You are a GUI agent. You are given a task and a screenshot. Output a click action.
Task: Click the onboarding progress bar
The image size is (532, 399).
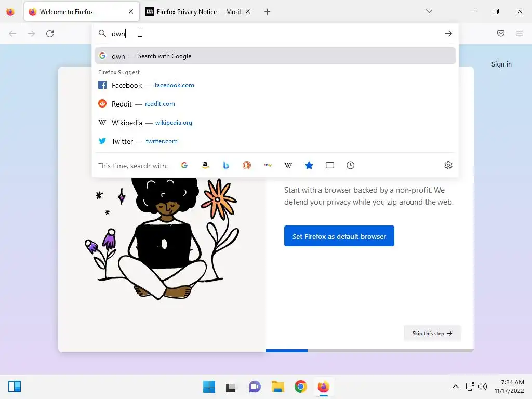click(x=370, y=351)
